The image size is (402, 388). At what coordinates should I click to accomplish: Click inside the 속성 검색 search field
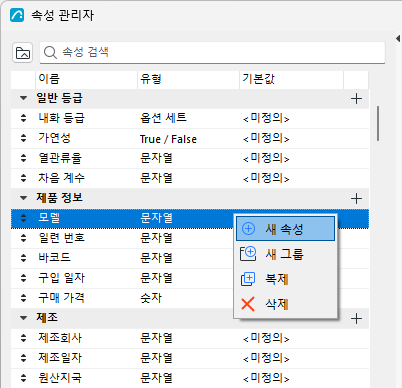(x=212, y=52)
